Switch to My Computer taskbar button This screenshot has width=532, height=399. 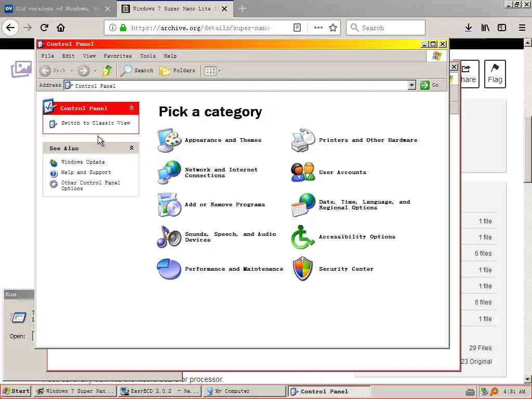[x=244, y=391]
